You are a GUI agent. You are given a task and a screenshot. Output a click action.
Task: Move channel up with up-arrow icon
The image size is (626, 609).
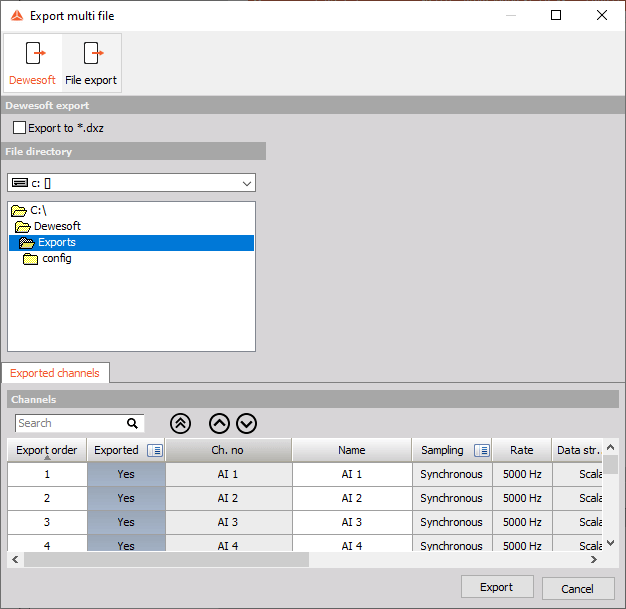[219, 424]
